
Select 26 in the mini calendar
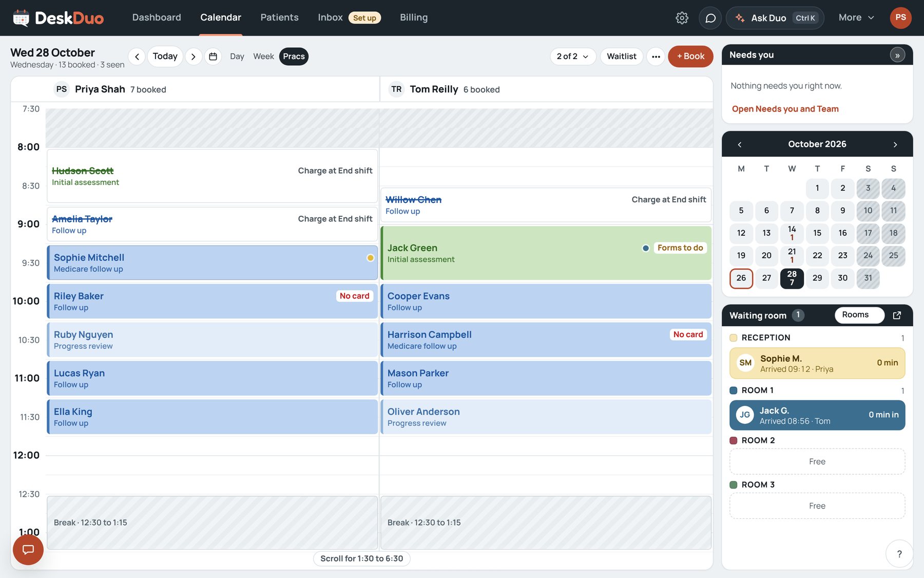(x=741, y=278)
